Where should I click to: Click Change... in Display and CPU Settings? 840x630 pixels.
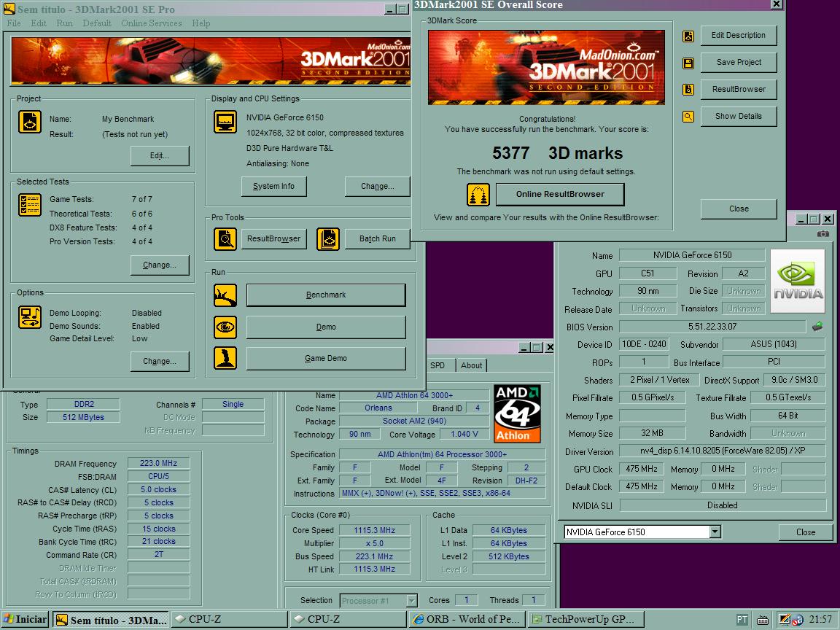(x=378, y=186)
